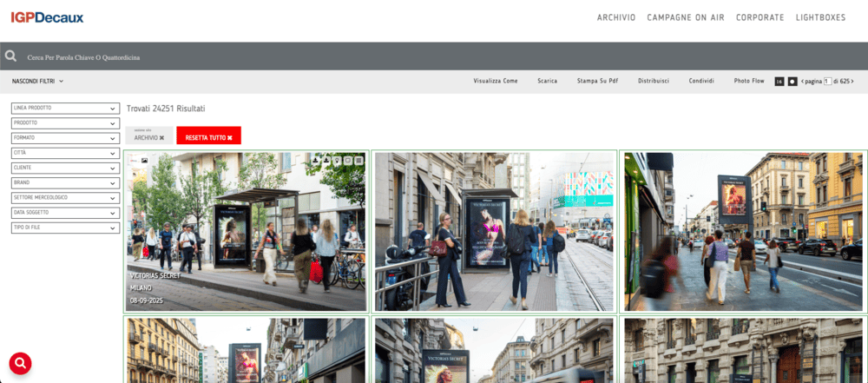Expand the Settore Merceologico dropdown
This screenshot has width=868, height=383.
(x=65, y=198)
